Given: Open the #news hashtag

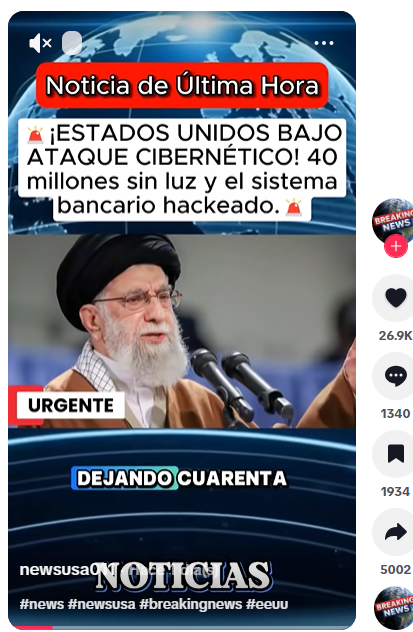Looking at the screenshot, I should point(42,604).
